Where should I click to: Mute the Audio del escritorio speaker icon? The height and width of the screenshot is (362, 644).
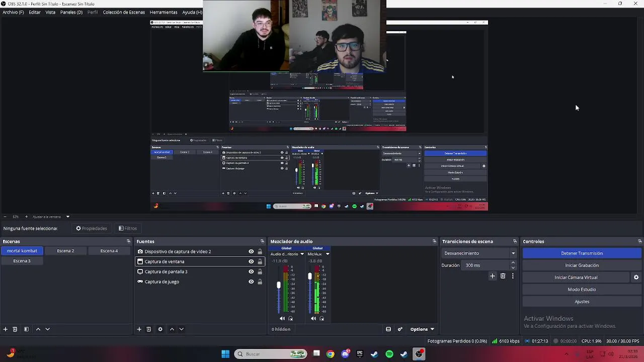[282, 318]
